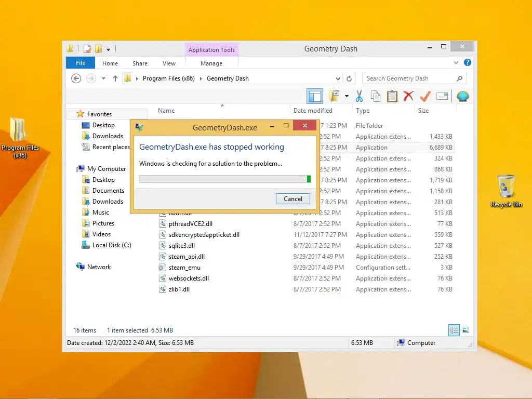
Task: Select the websockets.dll file
Action: (189, 278)
